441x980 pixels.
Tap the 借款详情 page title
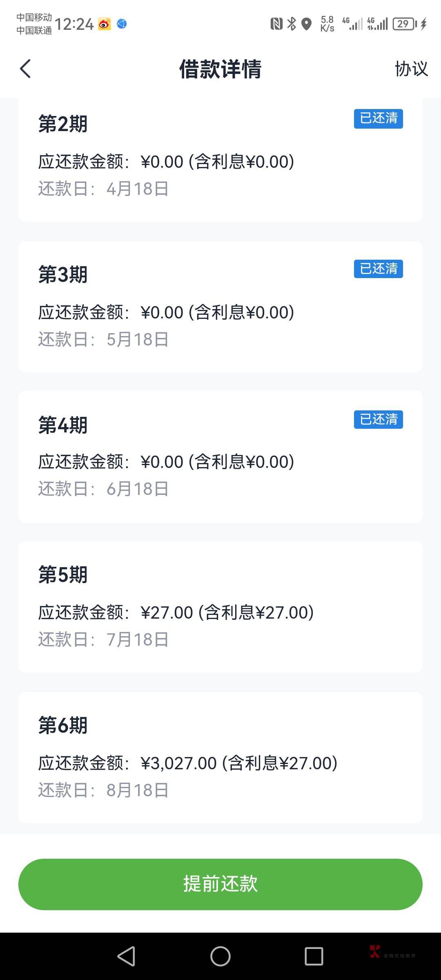pos(220,69)
